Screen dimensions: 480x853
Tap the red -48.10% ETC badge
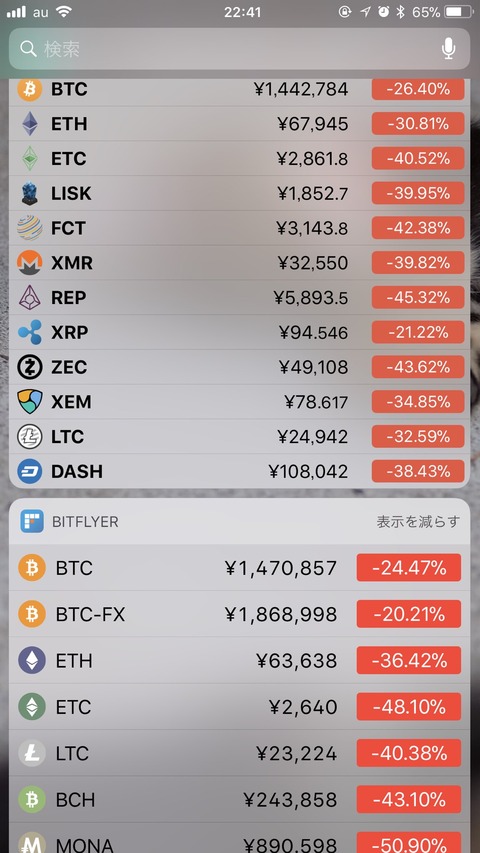click(x=409, y=707)
